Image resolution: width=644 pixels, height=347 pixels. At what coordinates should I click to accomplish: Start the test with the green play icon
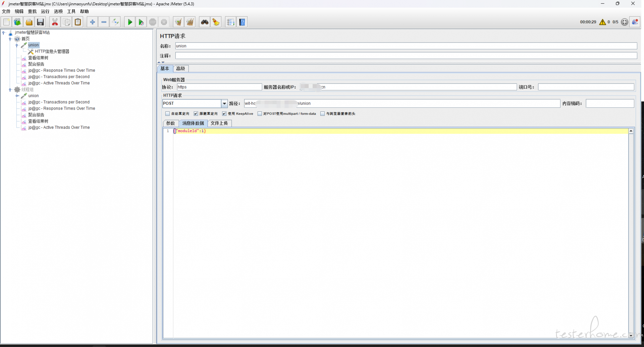point(130,22)
